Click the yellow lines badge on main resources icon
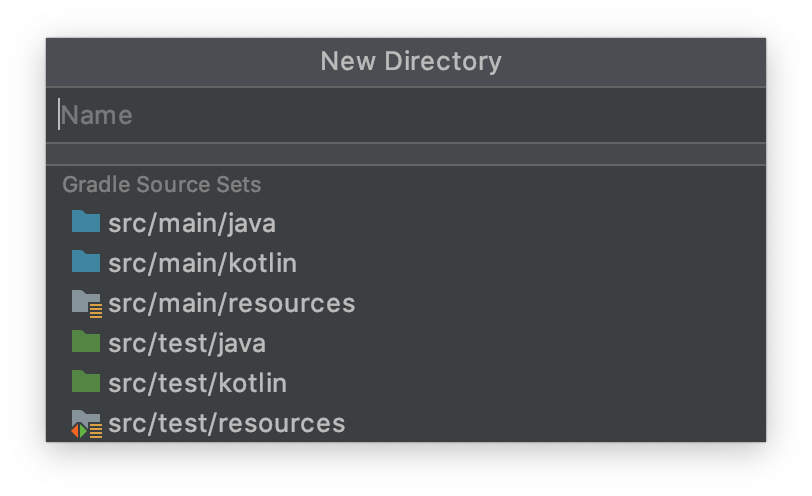Screen dimensions: 812x496 tap(96, 310)
